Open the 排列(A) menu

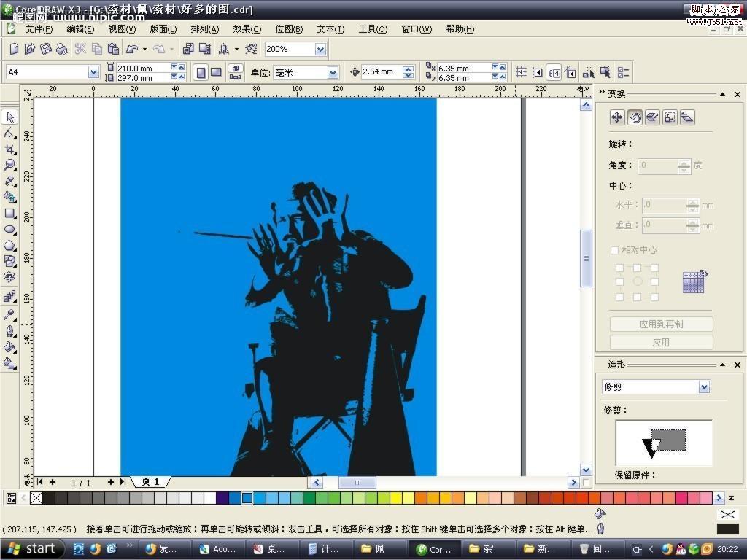(x=205, y=29)
